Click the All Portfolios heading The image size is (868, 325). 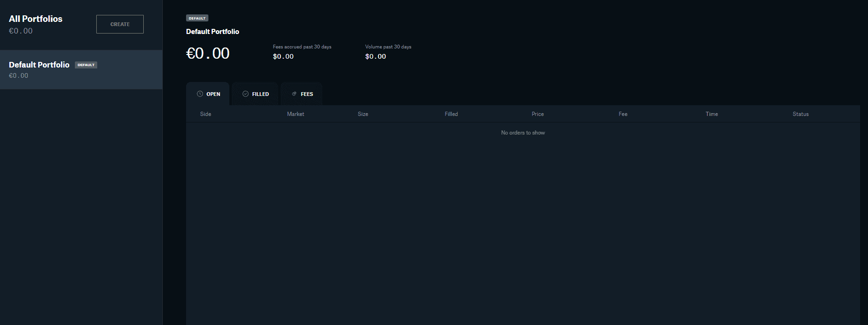(x=36, y=19)
